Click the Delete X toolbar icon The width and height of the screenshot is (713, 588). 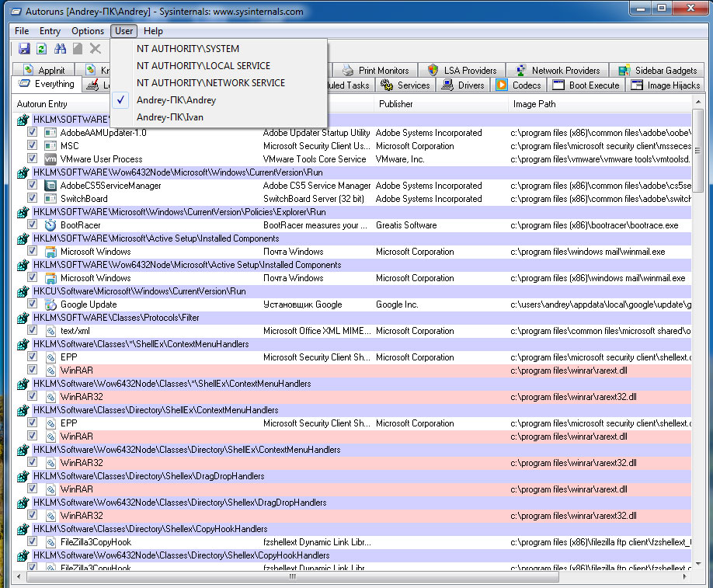point(95,49)
